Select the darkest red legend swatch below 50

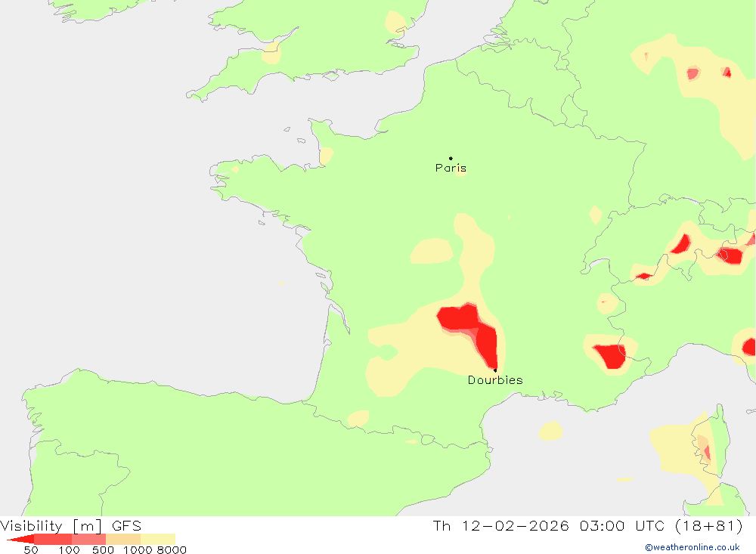pos(20,539)
